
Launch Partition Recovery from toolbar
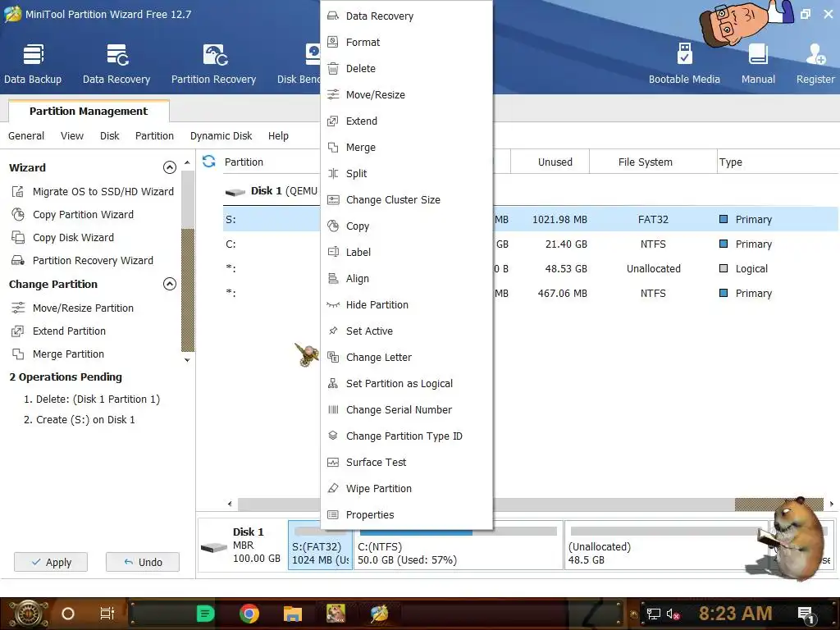214,64
